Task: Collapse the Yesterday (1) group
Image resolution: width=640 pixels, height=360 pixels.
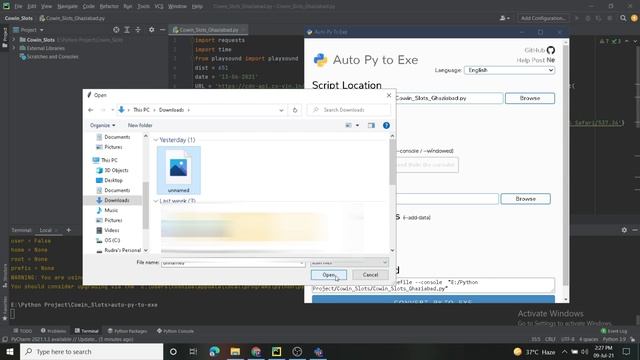Action: point(156,140)
